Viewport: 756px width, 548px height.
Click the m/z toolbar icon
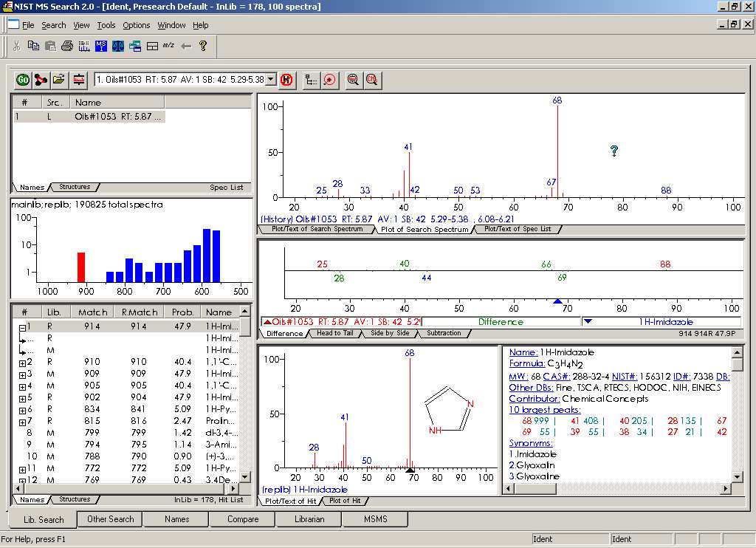click(168, 45)
